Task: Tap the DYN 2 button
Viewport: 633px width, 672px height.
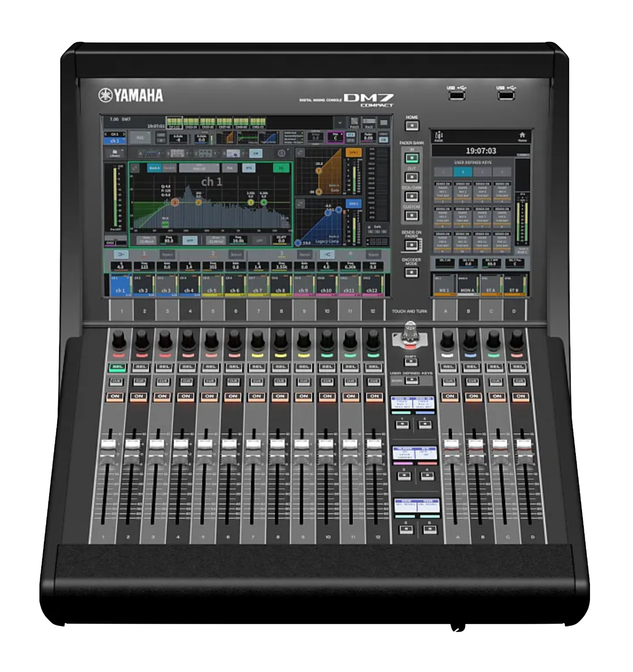Action: (x=354, y=203)
